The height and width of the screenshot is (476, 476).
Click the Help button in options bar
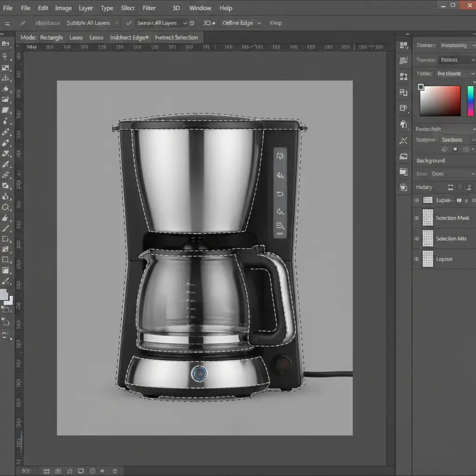click(x=276, y=23)
